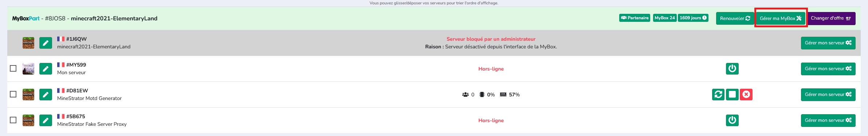Screen dimensions: 868x136
Task: Click the 1609 jours badge
Action: [x=693, y=18]
